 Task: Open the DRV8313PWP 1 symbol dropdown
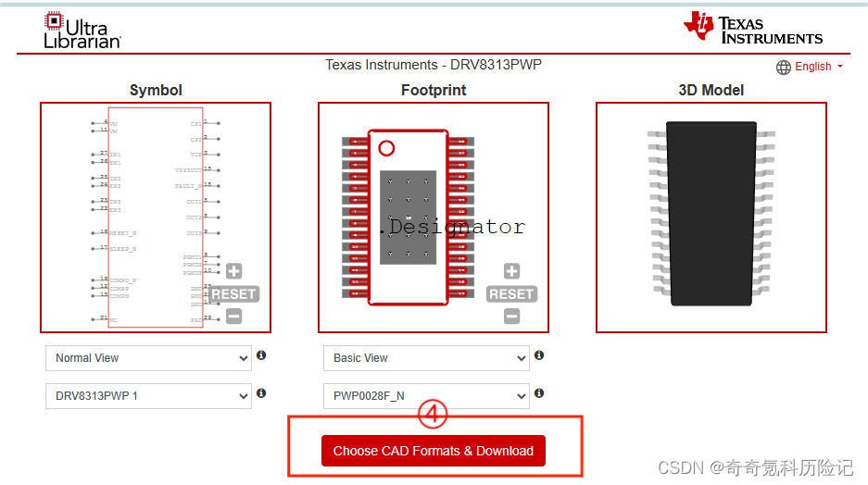click(x=148, y=396)
